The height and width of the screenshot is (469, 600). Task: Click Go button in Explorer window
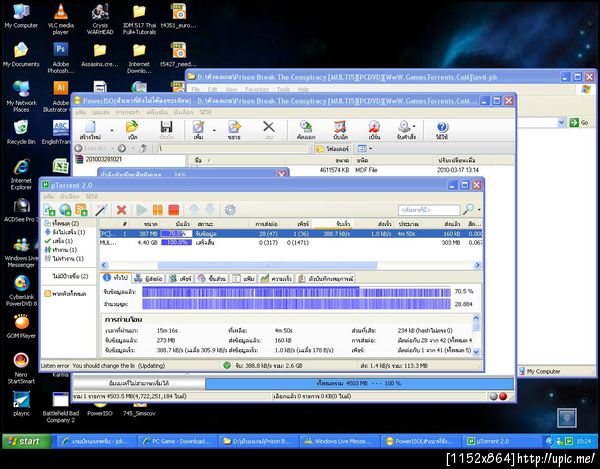point(579,122)
